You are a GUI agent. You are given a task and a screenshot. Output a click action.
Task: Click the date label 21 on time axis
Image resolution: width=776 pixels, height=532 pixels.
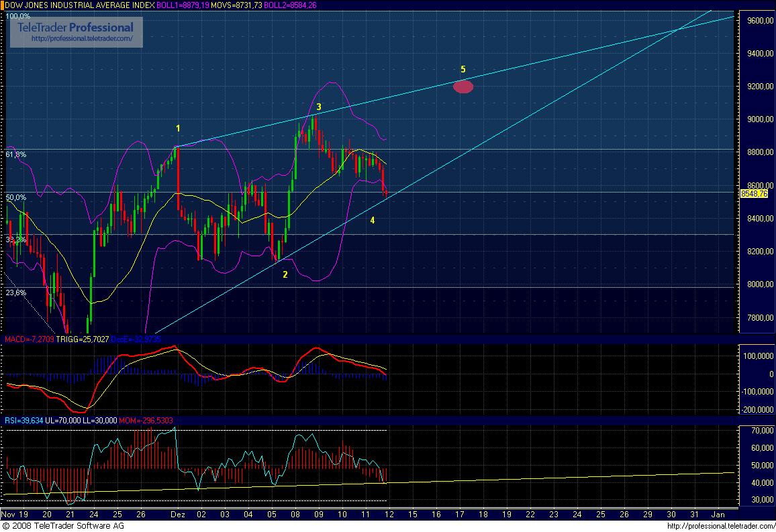tap(70, 514)
